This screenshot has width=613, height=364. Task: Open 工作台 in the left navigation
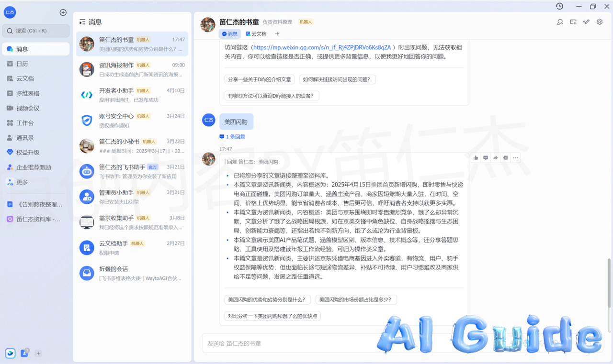36,123
